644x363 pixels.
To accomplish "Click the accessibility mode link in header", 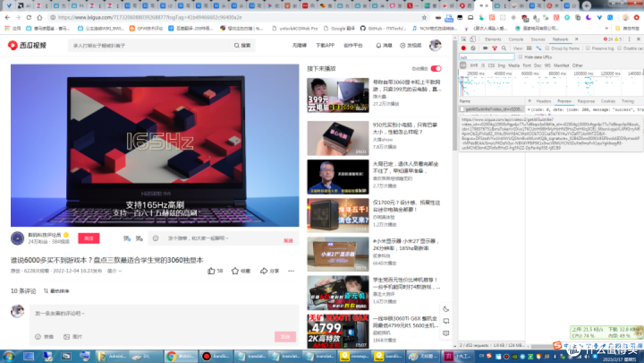I will 299,45.
